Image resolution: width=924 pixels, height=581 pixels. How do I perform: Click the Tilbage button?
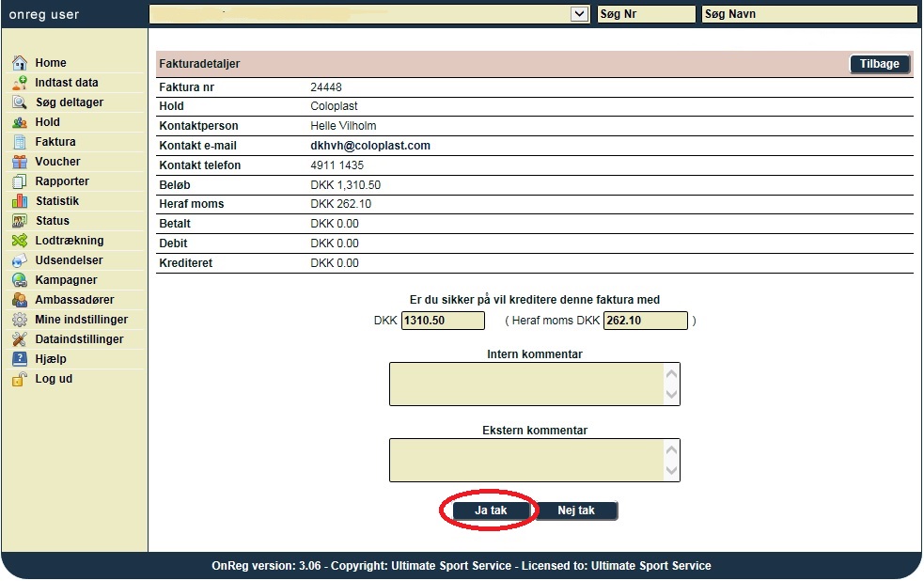pos(879,64)
